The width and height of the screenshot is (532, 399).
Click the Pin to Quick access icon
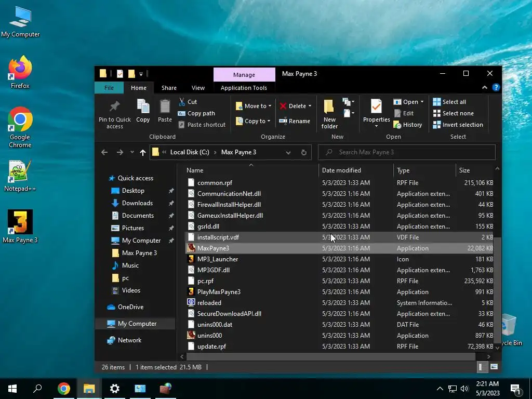pyautogui.click(x=115, y=106)
